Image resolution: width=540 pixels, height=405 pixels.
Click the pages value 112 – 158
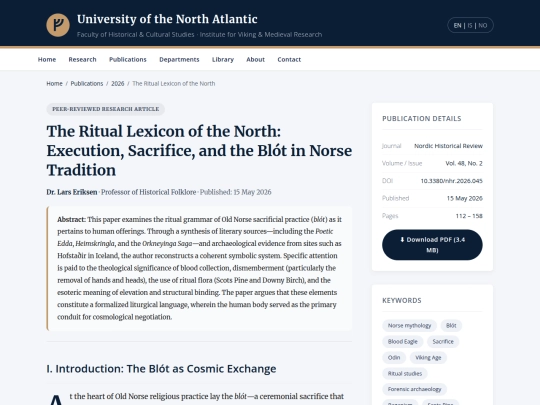(x=469, y=216)
